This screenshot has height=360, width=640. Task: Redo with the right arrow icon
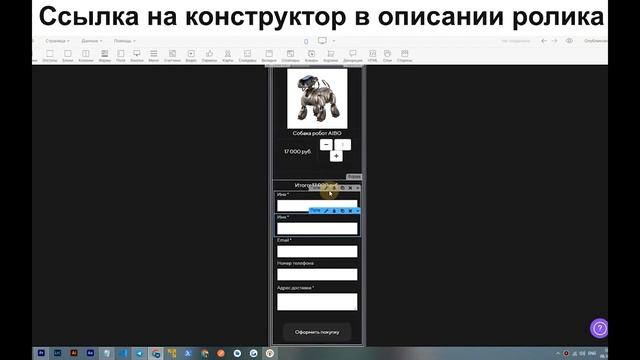coord(554,41)
